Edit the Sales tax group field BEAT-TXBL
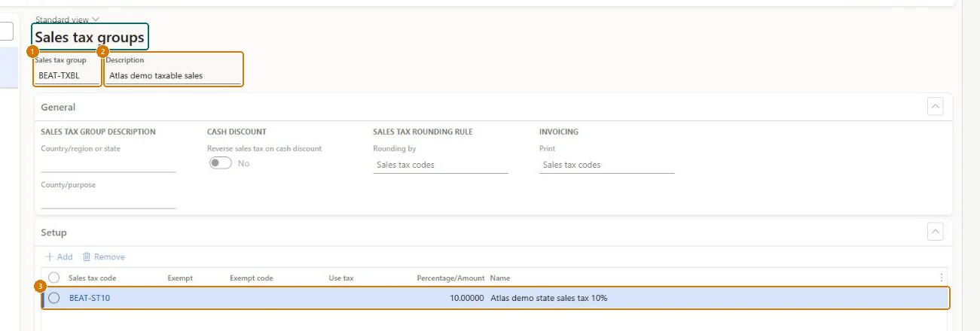Image resolution: width=980 pixels, height=331 pixels. pos(68,75)
